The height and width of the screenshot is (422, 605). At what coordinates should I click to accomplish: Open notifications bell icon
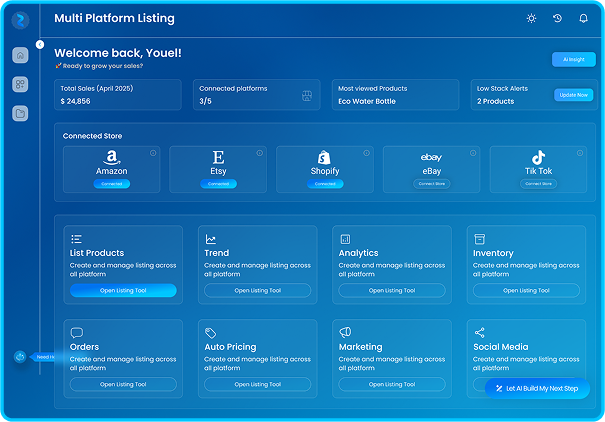[x=582, y=18]
